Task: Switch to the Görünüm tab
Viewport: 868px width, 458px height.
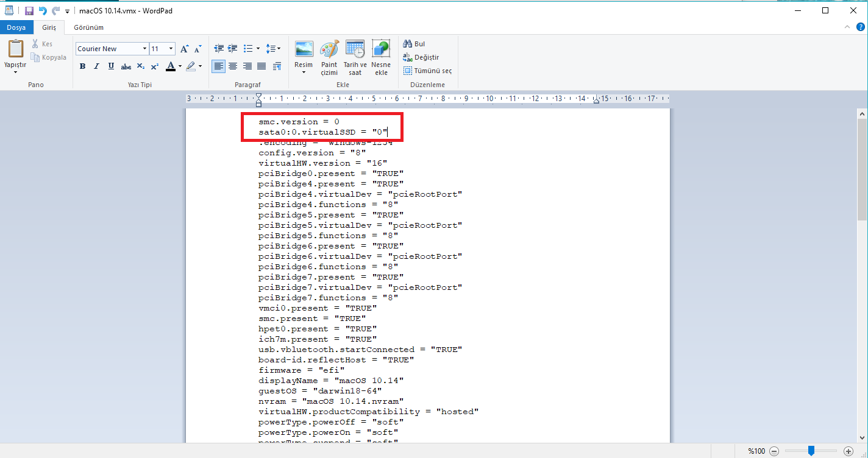Action: click(88, 27)
